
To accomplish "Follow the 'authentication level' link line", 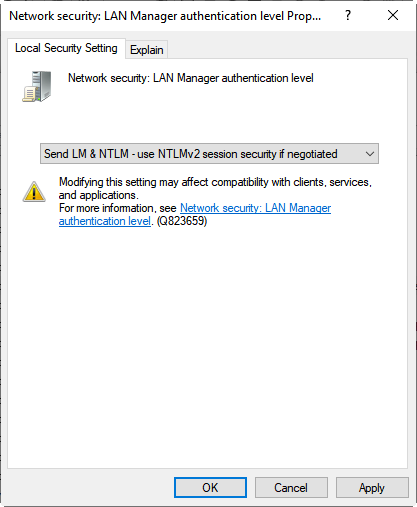I will pyautogui.click(x=105, y=221).
